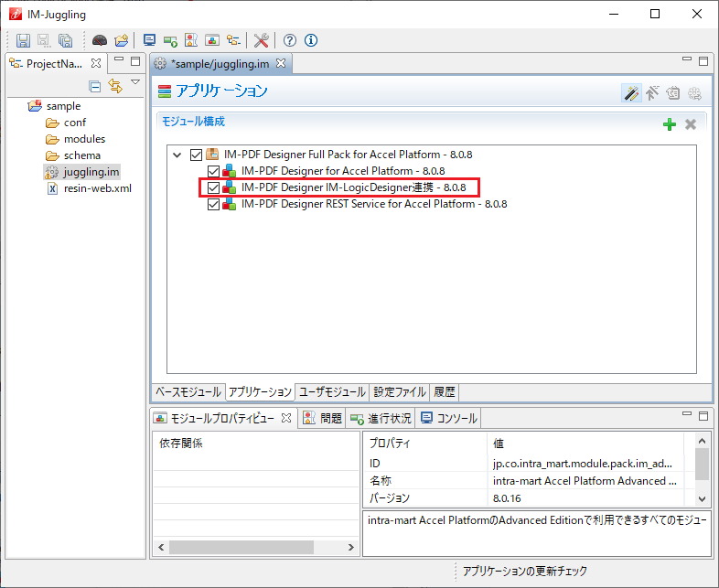Viewport: 719px width, 588px height.
Task: Switch to the ユーザモジュール tab
Action: tap(332, 392)
